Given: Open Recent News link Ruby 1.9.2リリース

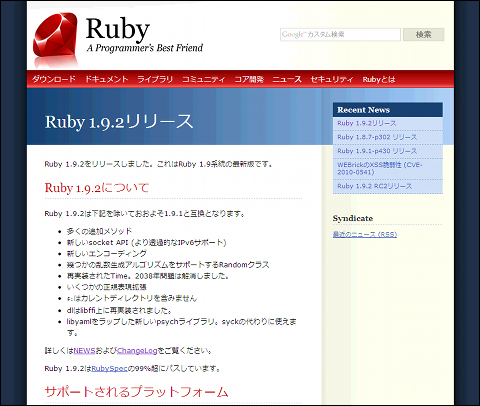Looking at the screenshot, I should [x=367, y=123].
